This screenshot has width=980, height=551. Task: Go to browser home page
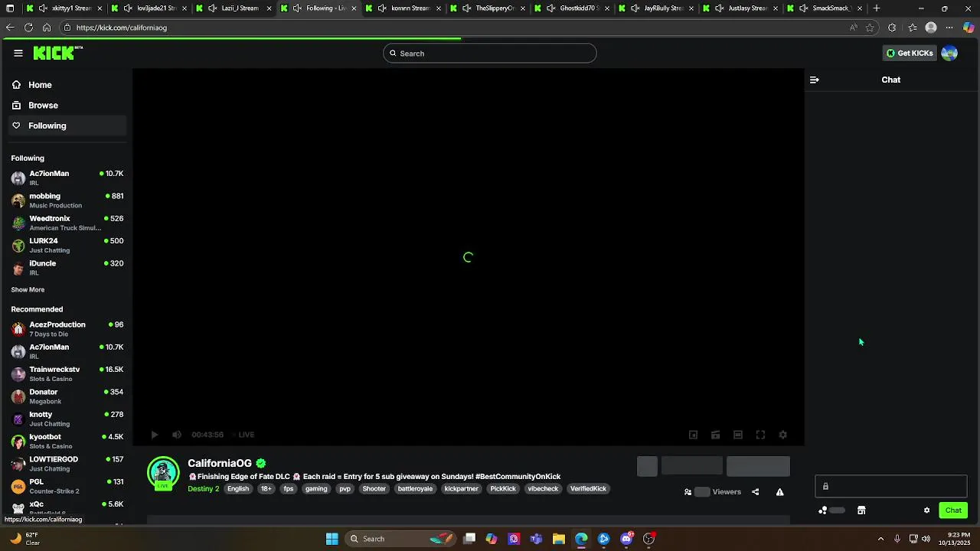coord(47,28)
